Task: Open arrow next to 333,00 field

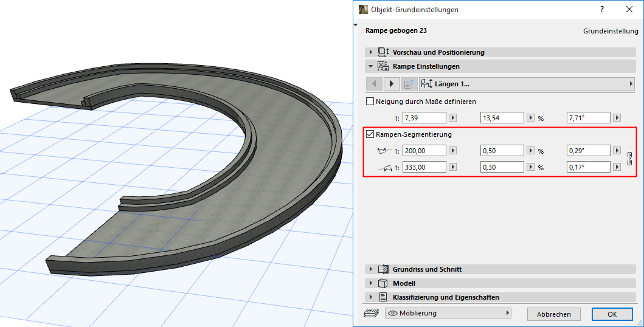Action: pyautogui.click(x=452, y=167)
